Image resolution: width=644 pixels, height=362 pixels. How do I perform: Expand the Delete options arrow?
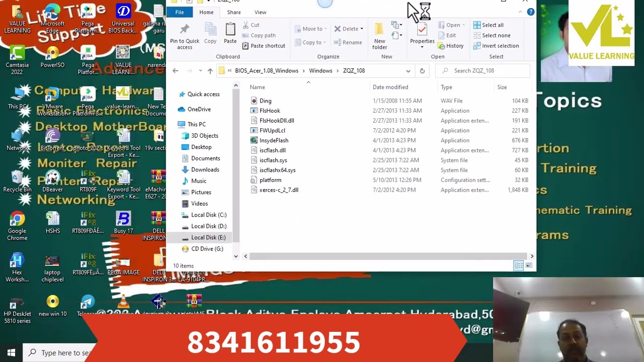click(x=361, y=29)
